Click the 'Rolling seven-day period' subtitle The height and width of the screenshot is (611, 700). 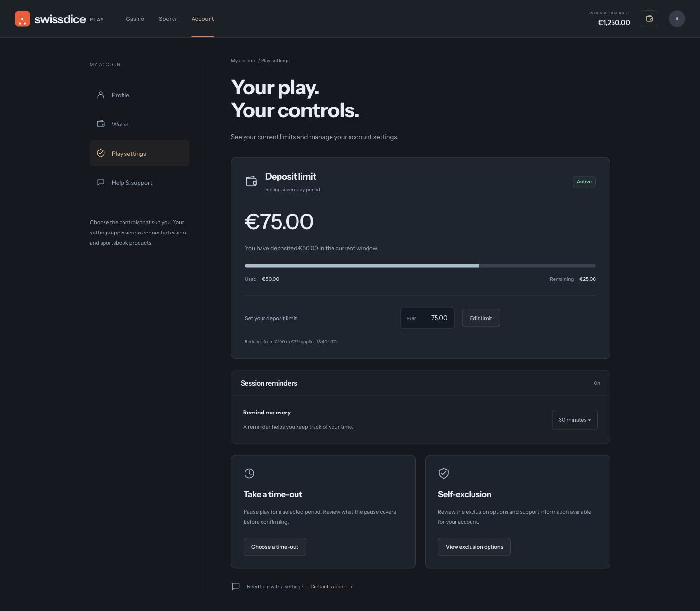293,190
